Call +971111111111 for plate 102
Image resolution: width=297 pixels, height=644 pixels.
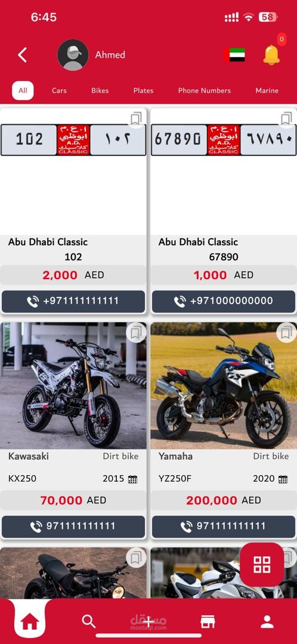[73, 301]
